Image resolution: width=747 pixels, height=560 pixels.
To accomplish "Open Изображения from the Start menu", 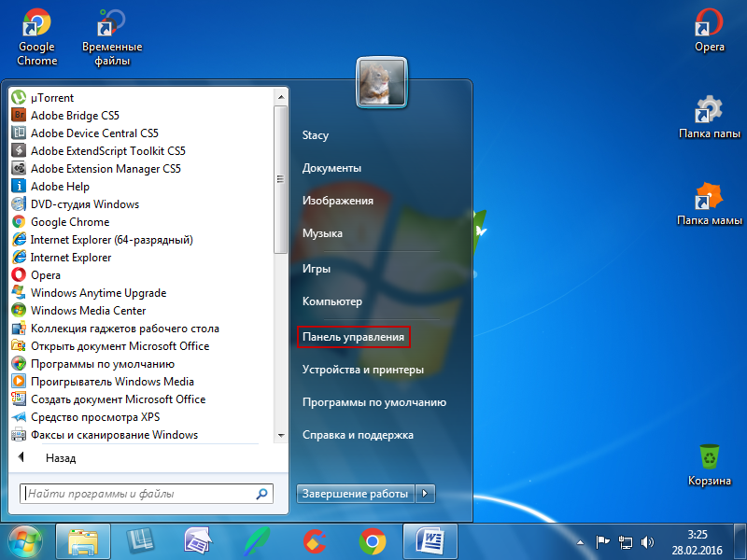I will pyautogui.click(x=338, y=201).
